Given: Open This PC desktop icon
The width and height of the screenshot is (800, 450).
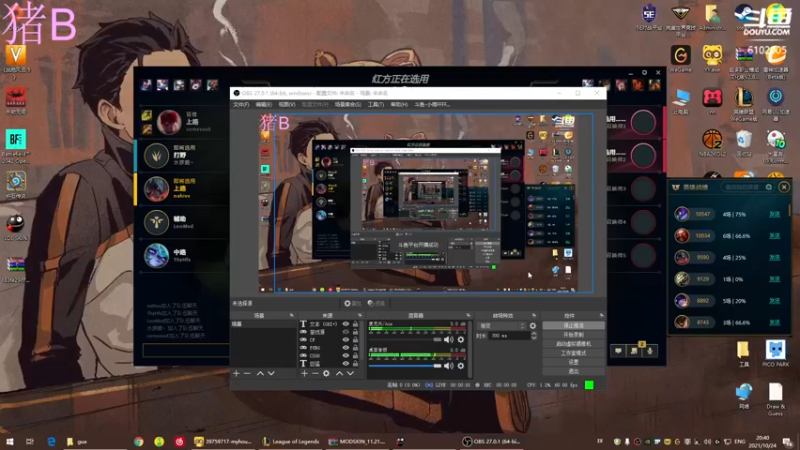Looking at the screenshot, I should point(680,100).
